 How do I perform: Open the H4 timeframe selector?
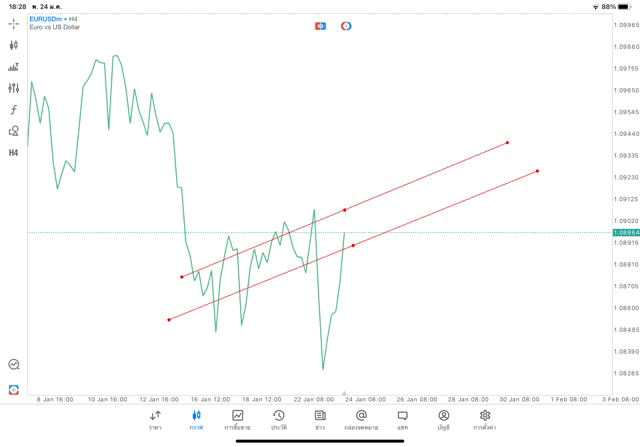[x=14, y=153]
